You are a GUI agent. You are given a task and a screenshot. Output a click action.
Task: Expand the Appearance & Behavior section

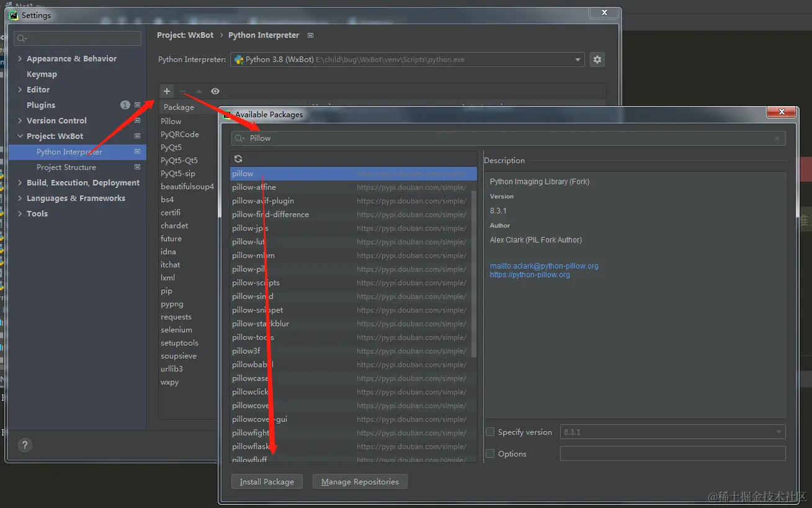20,59
